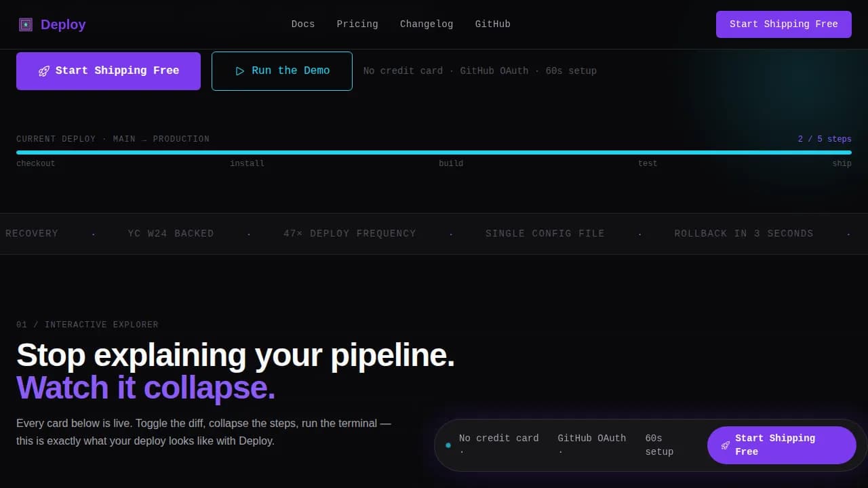Click rocket icon in the floating bar button
Screen dimensions: 868x488
tap(726, 445)
